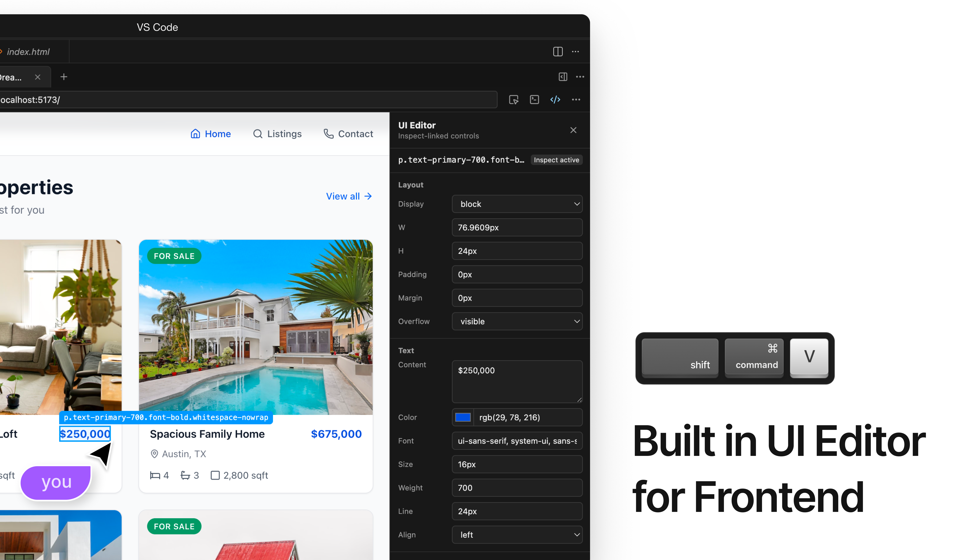Click the FOR SALE badge on the red roof card

point(174,527)
